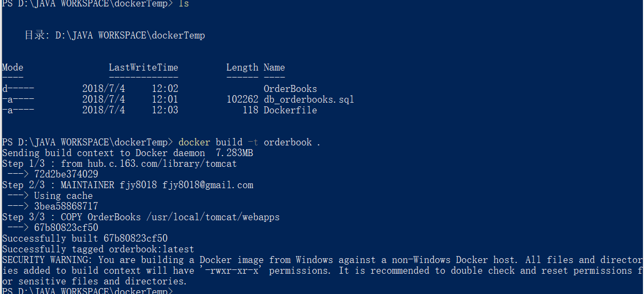Screen dimensions: 644x294
Task: Click the -t flag in the docker build command
Action: (x=253, y=142)
